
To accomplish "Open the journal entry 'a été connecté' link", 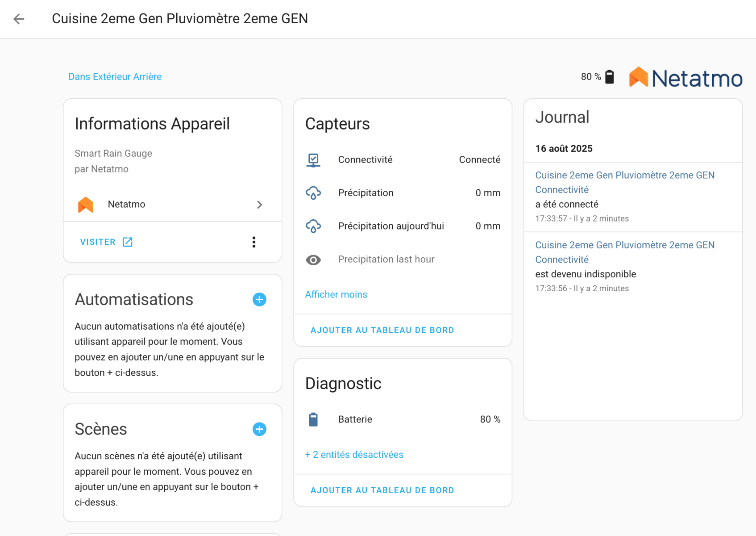I will [625, 182].
